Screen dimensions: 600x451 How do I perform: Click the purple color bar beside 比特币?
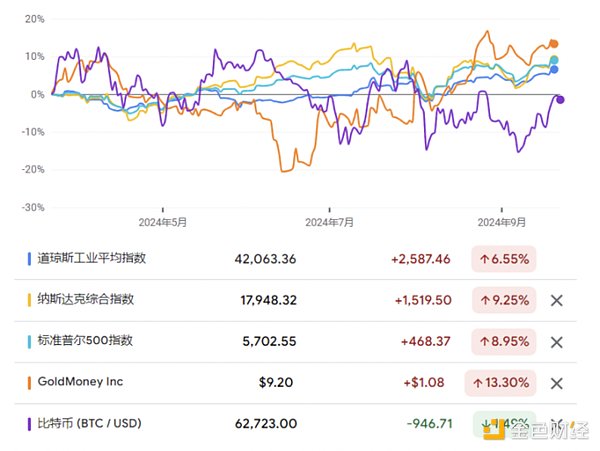[28, 424]
